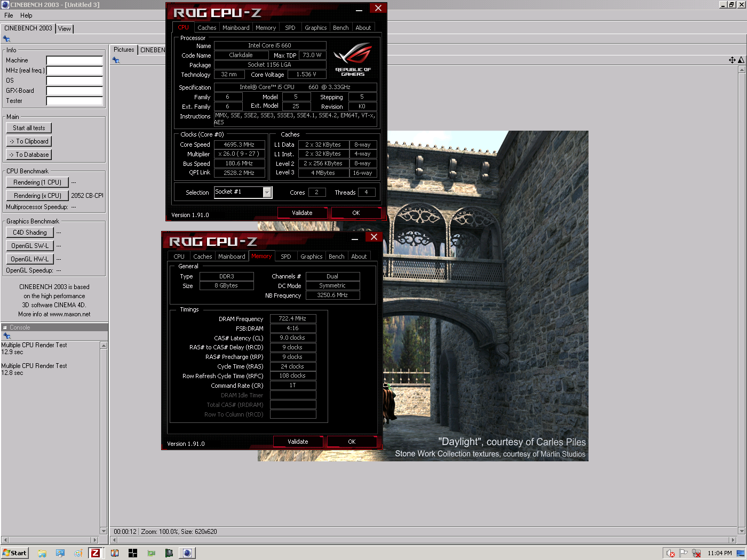Open the SPD tab in the upper CPU-Z window
Screen dimensions: 747x560
coord(290,28)
